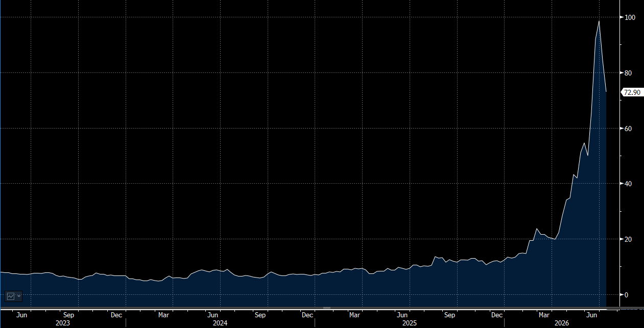
Task: Click the Dec tick label before 2026
Action: [x=497, y=315]
